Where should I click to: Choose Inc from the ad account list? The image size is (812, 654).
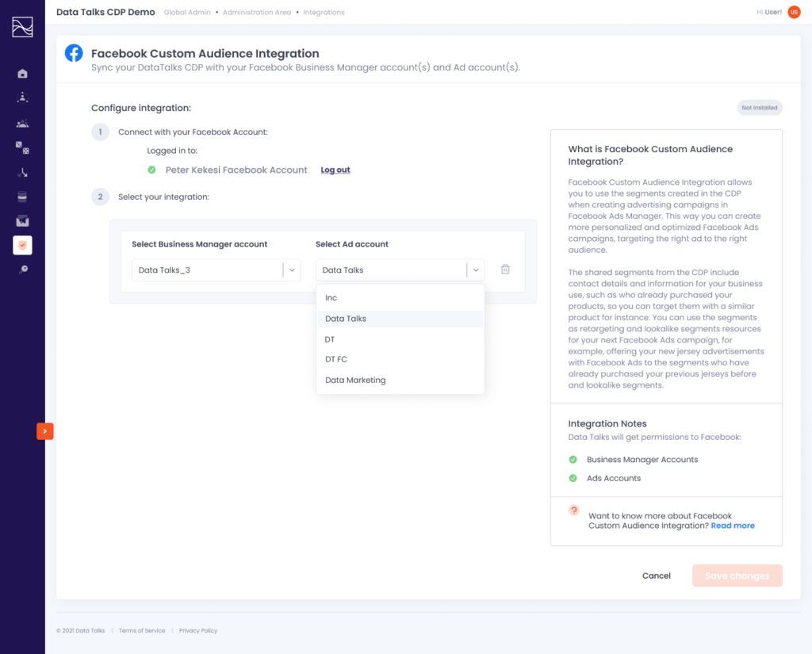400,298
